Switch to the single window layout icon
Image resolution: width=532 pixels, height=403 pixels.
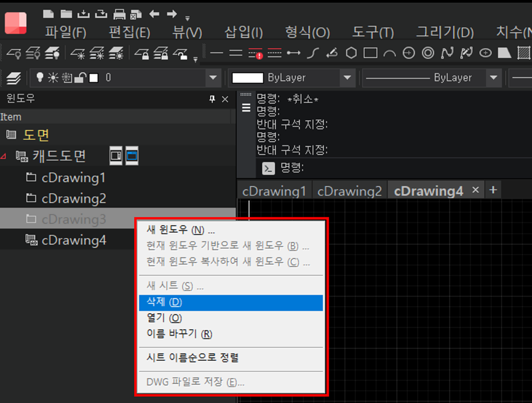(132, 156)
